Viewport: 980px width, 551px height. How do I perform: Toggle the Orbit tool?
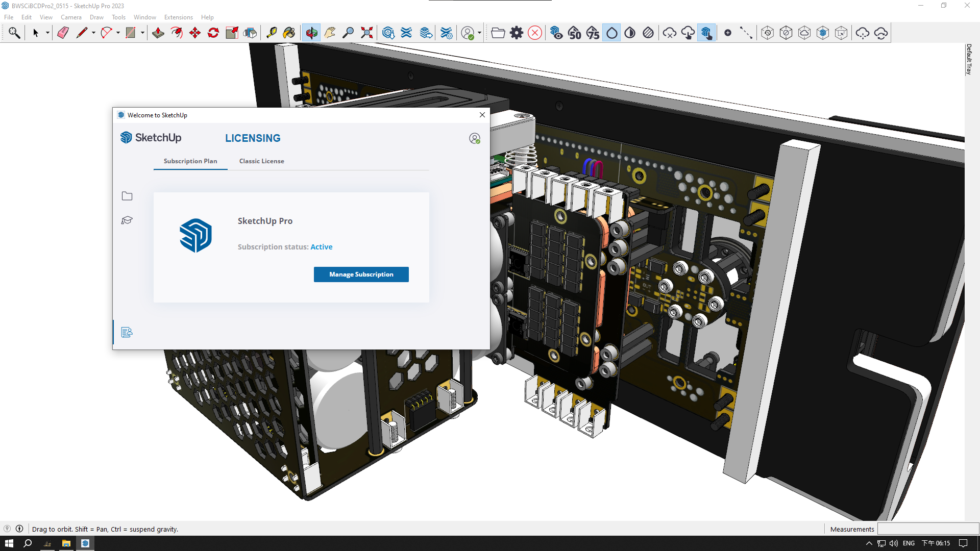(x=311, y=33)
